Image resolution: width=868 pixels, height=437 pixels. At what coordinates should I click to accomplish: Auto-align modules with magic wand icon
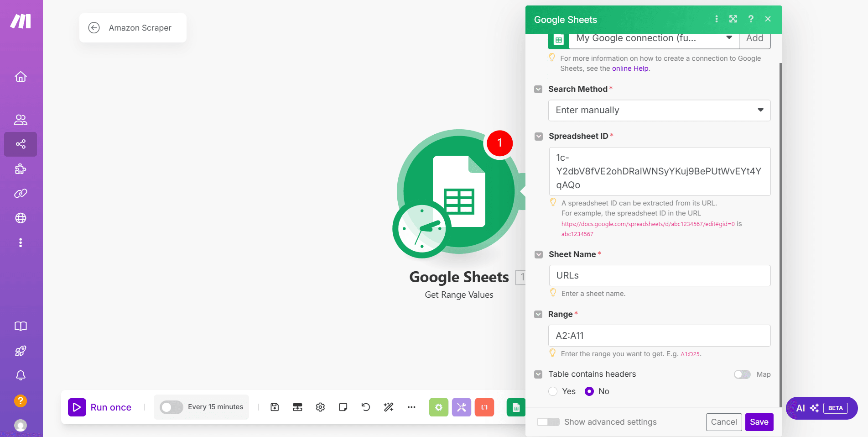point(389,407)
